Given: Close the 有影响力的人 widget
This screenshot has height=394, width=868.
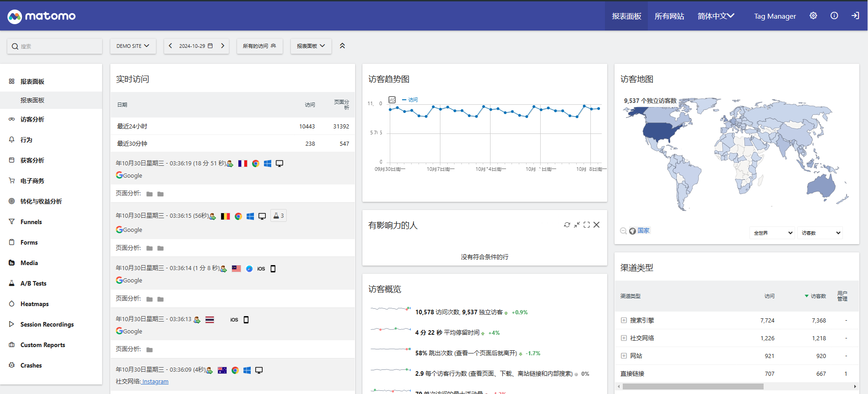Looking at the screenshot, I should (x=596, y=225).
